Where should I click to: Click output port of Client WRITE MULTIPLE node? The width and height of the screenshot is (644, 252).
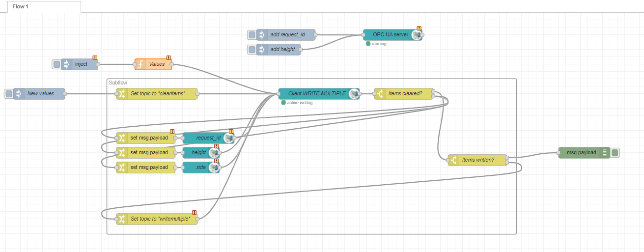click(x=360, y=94)
